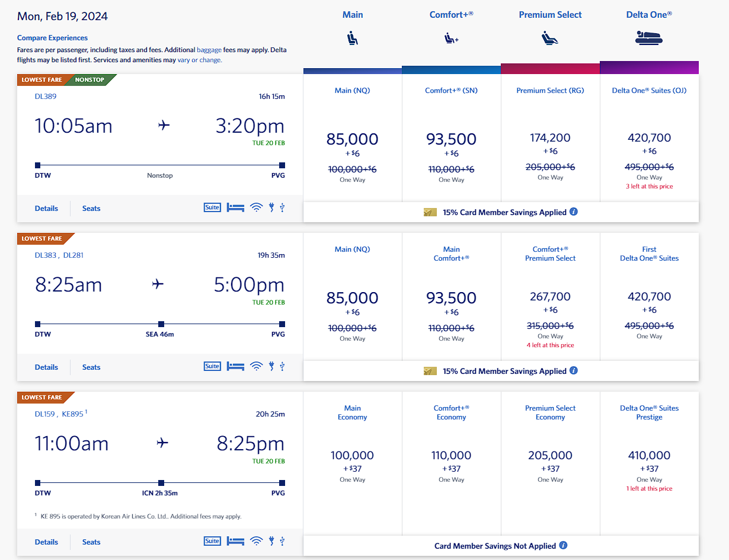Open Seats for flight DL159, KE895

coord(91,542)
